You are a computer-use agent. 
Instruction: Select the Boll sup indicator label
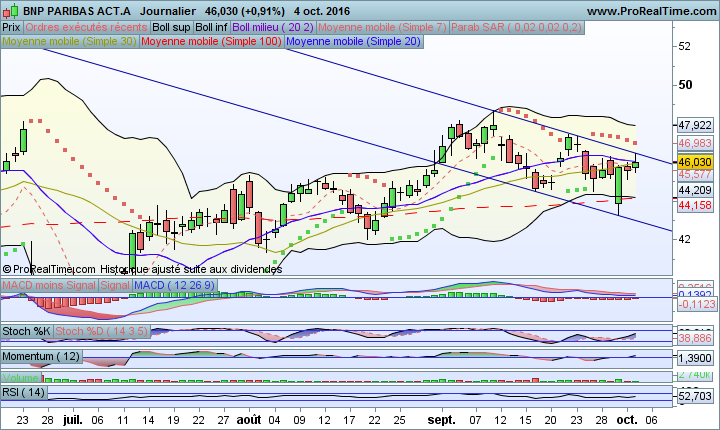[171, 28]
